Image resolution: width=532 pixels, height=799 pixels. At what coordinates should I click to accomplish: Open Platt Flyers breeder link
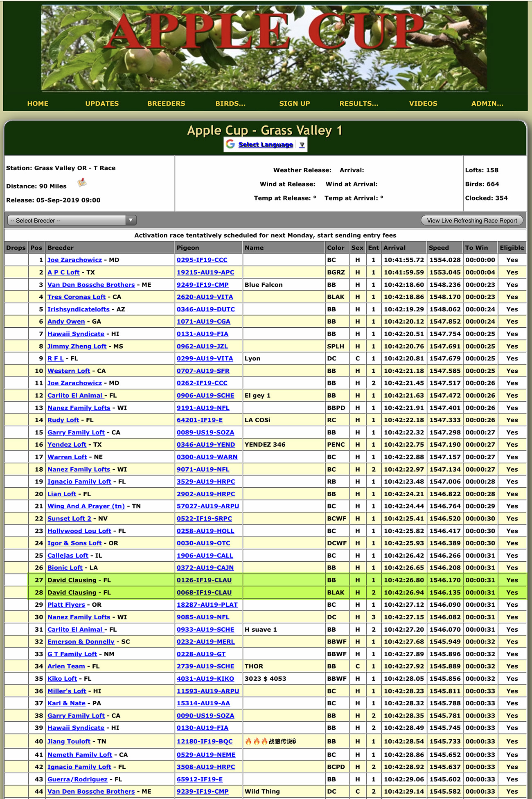[66, 605]
